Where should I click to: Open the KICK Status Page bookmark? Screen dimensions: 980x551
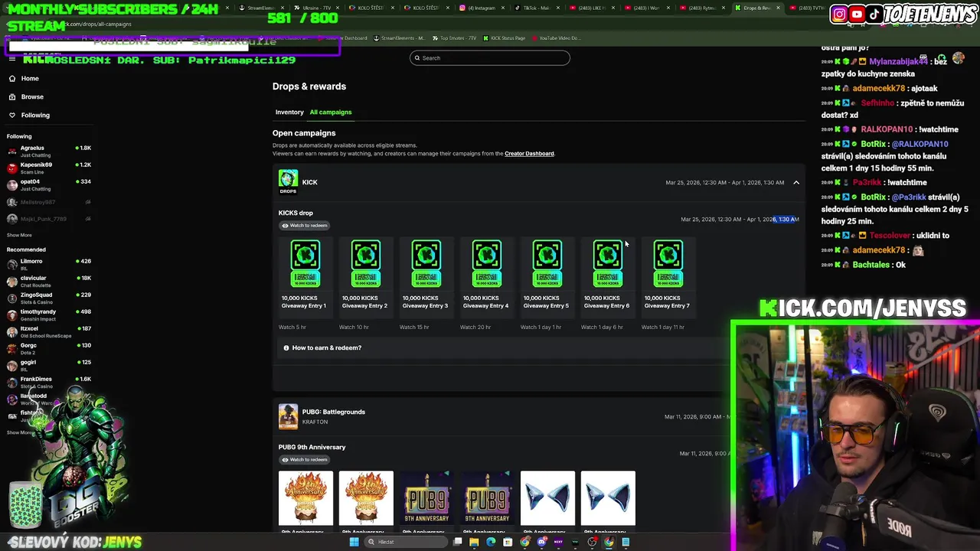504,37
